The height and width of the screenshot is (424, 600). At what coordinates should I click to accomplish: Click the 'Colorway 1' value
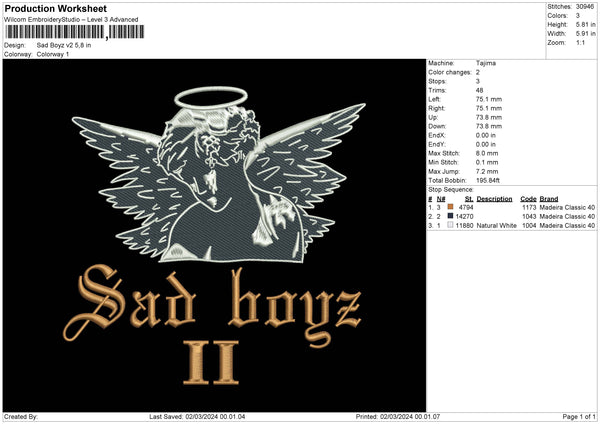pyautogui.click(x=53, y=54)
